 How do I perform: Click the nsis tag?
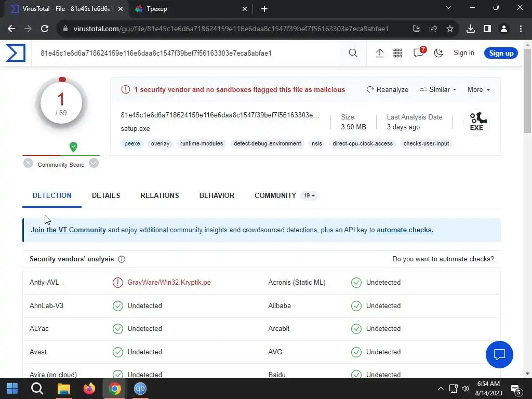click(x=317, y=144)
